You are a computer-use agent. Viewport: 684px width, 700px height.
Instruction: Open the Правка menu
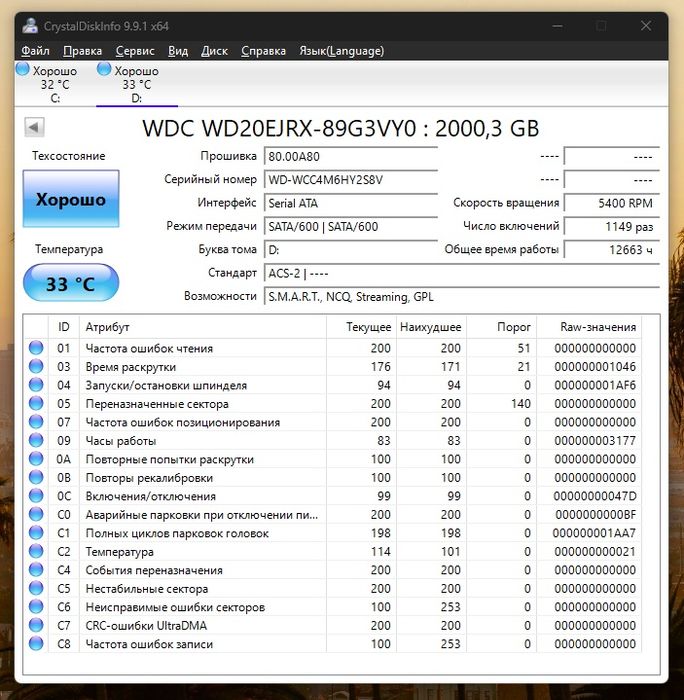click(x=83, y=51)
